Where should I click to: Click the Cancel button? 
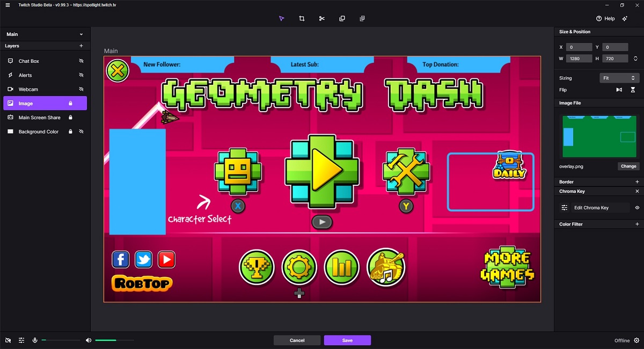coord(297,340)
